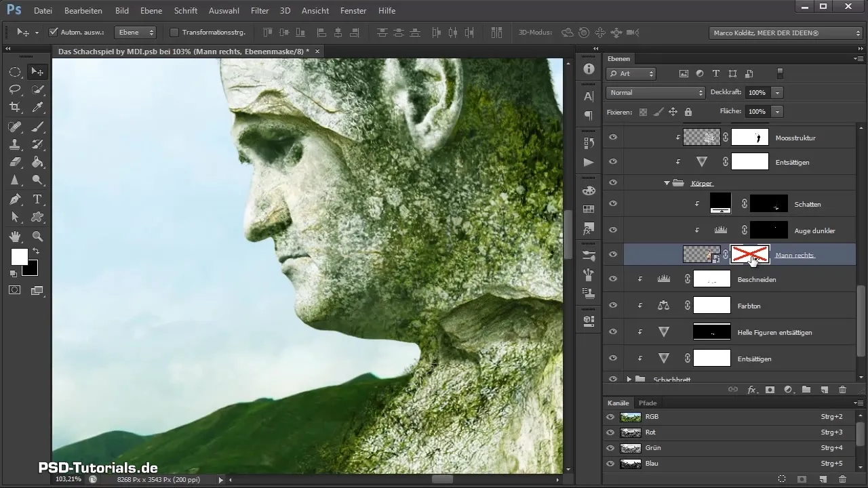This screenshot has height=488, width=868.
Task: Select the Path Selection tool
Action: pyautogui.click(x=15, y=217)
